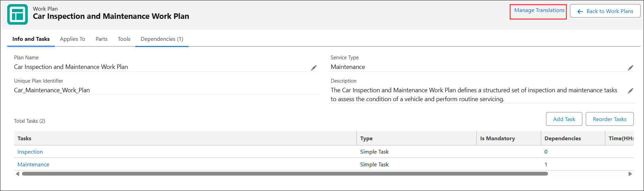Image resolution: width=644 pixels, height=191 pixels.
Task: Edit the Plan Name with pencil icon
Action: click(314, 68)
